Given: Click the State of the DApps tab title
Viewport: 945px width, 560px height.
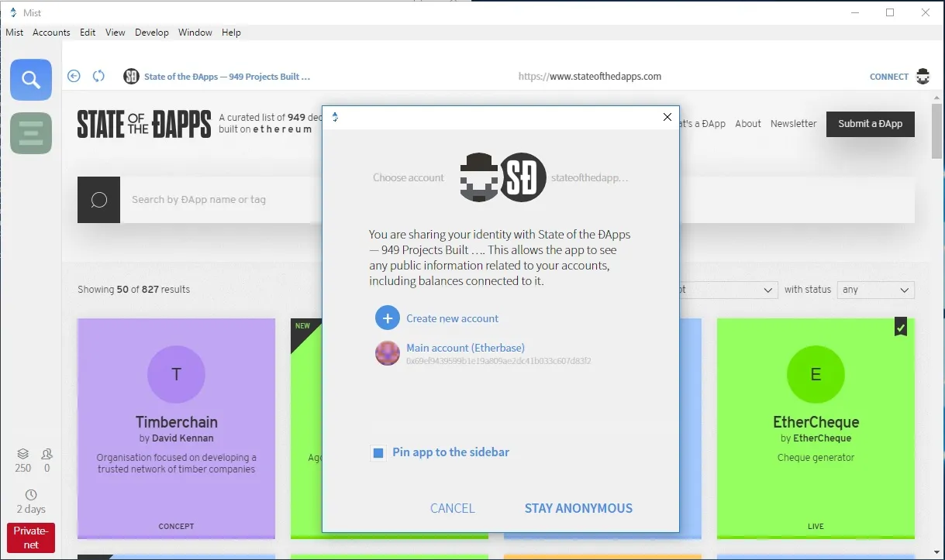Looking at the screenshot, I should [227, 77].
